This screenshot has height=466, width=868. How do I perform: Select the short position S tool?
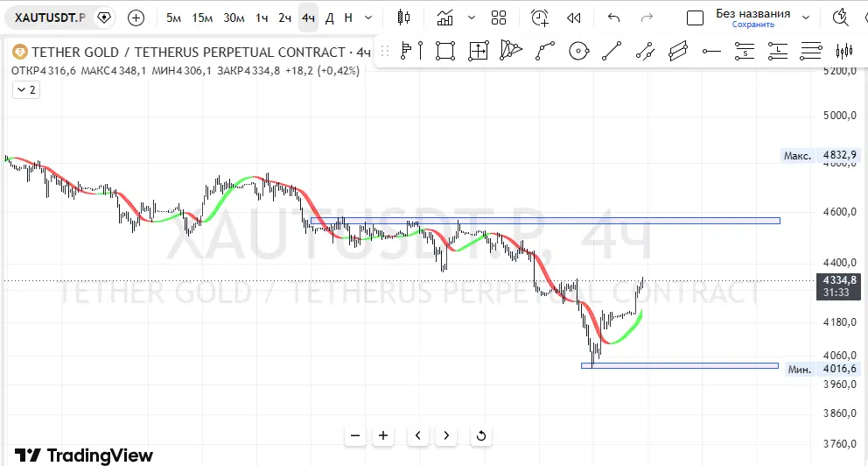point(745,51)
